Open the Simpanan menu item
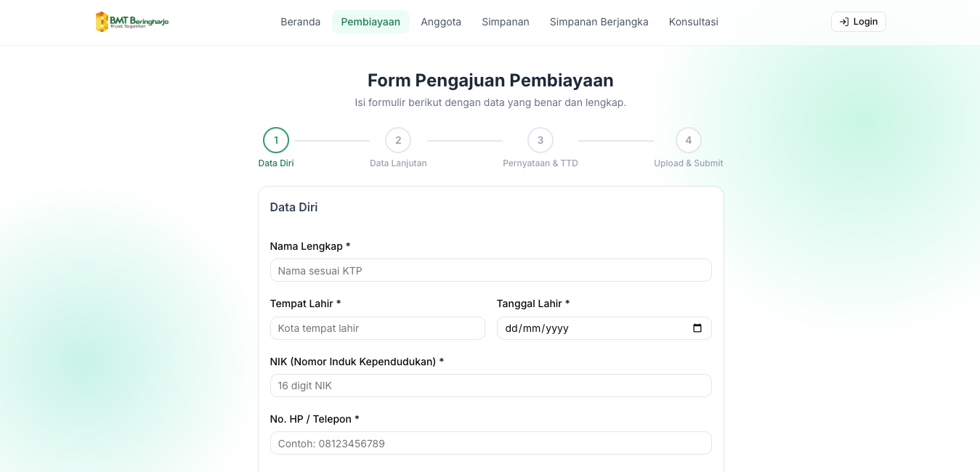Viewport: 980px width, 472px height. 506,22
